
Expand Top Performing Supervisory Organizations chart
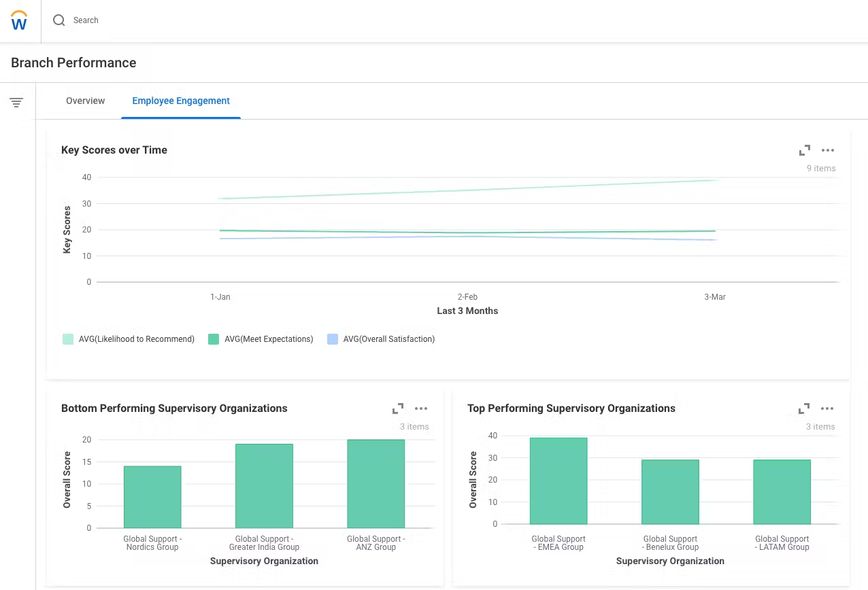click(804, 409)
